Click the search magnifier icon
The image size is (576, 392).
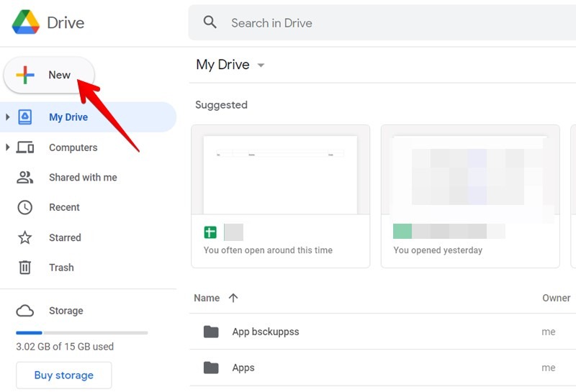[210, 22]
